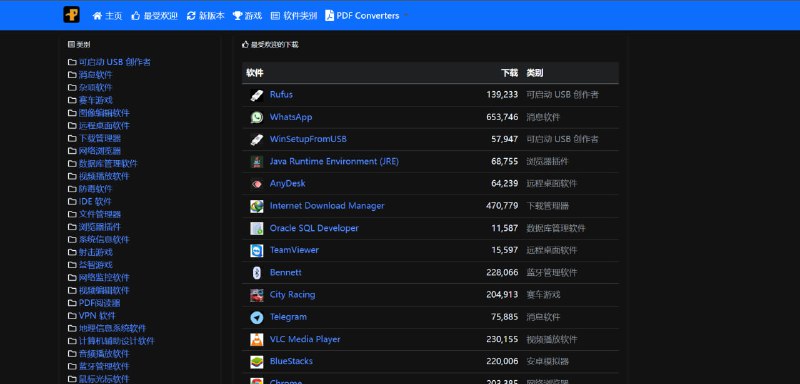Open the Internet Download Manager link

[327, 206]
